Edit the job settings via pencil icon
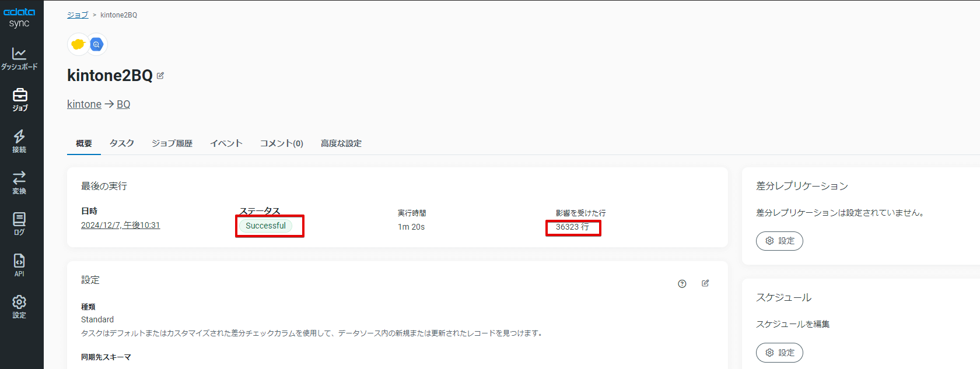 [705, 283]
